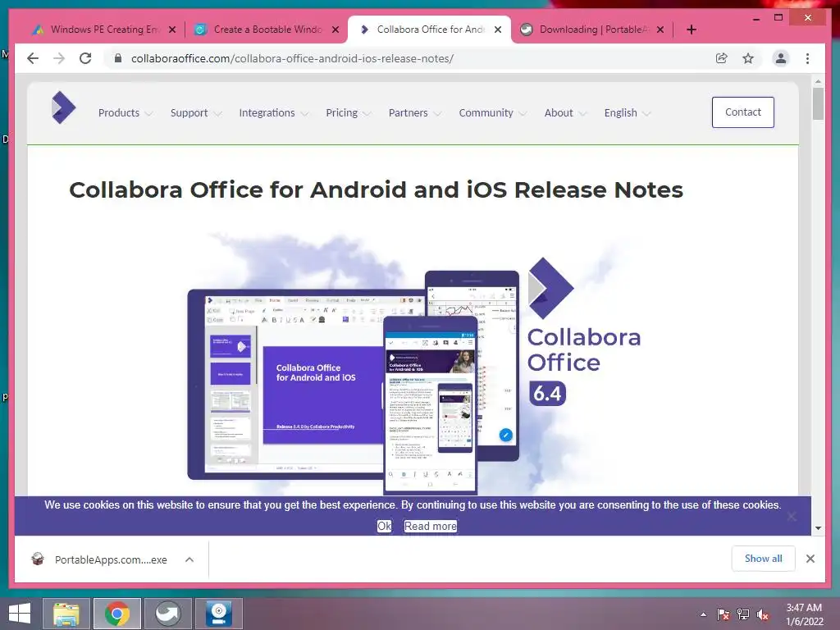Close the downloads bar

click(x=810, y=559)
